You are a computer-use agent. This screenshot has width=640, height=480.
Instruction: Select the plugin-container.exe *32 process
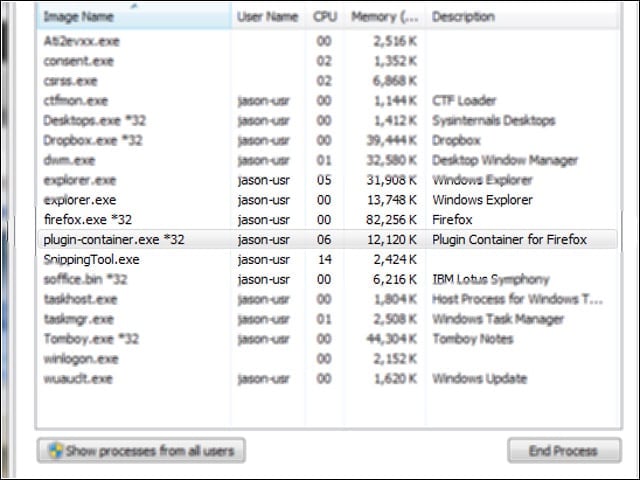coord(329,240)
